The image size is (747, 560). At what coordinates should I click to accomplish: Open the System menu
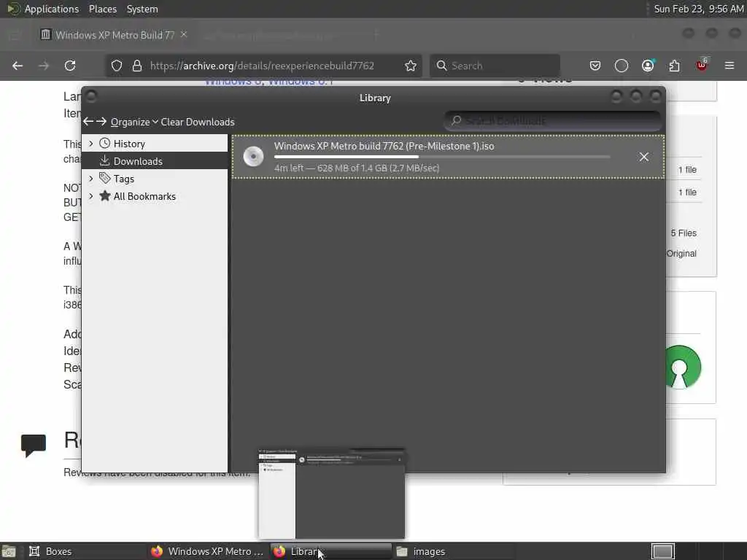click(x=142, y=9)
